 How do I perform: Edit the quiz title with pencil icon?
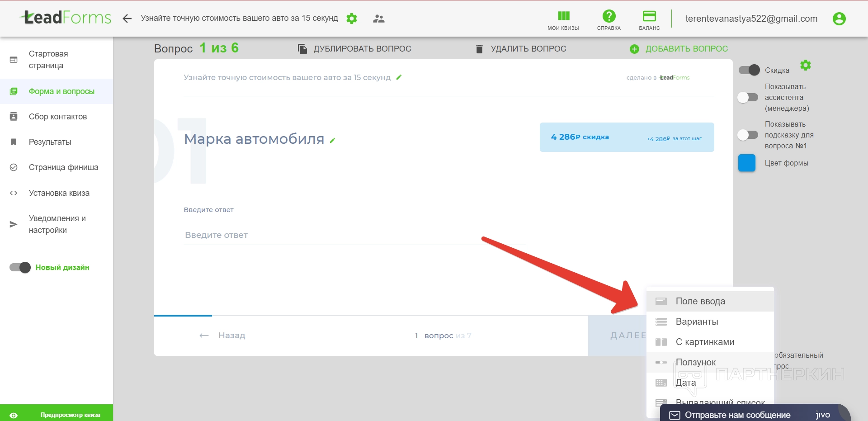coord(399,77)
